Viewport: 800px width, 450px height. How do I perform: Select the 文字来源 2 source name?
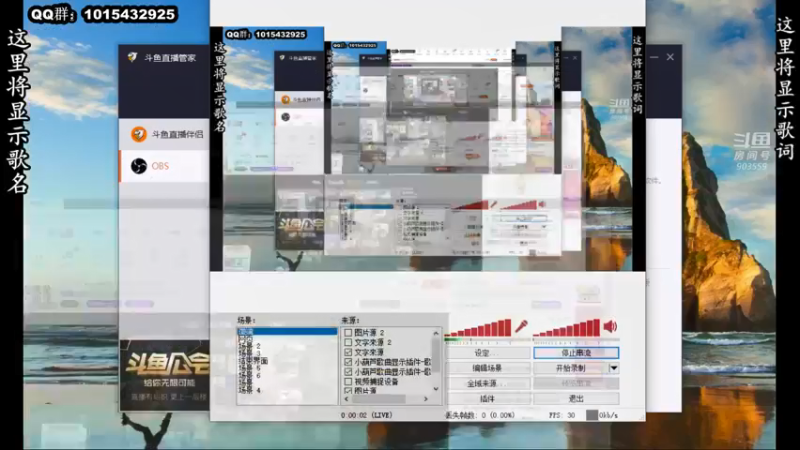(x=373, y=342)
